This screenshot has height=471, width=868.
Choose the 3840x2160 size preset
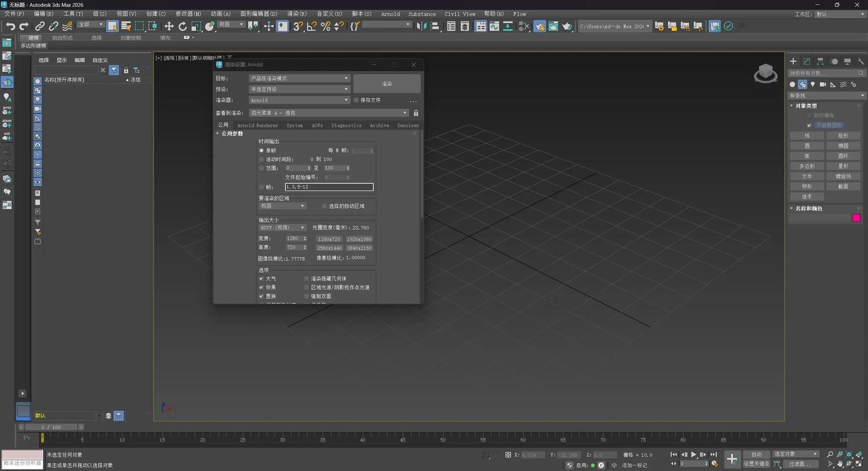point(359,248)
